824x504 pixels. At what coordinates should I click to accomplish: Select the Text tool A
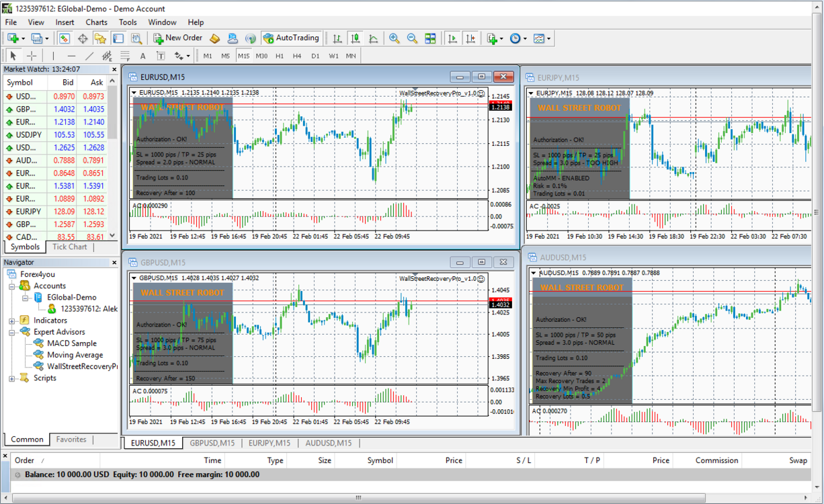pyautogui.click(x=142, y=56)
